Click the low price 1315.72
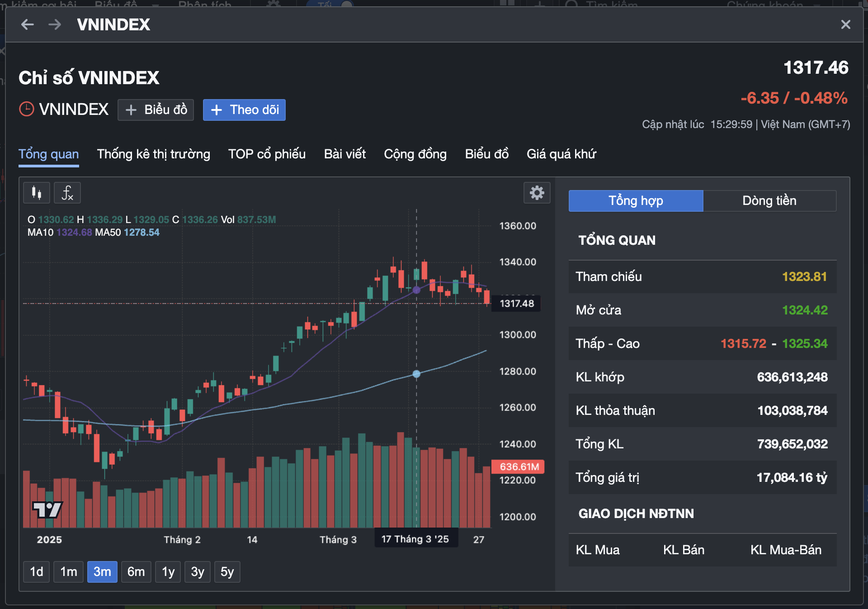The width and height of the screenshot is (868, 609). [x=743, y=344]
